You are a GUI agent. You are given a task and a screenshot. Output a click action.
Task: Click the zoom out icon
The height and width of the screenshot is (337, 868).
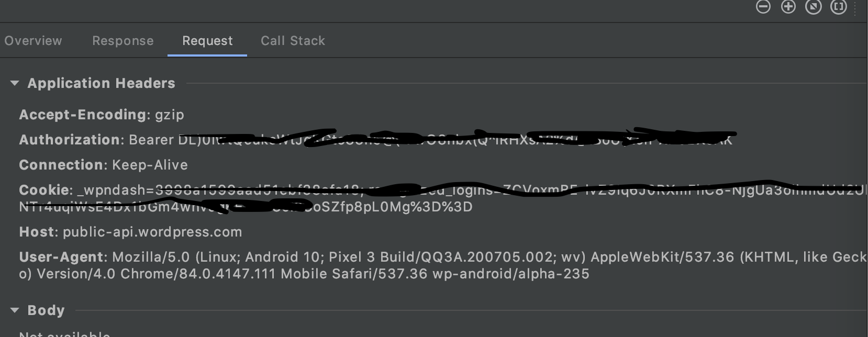tap(763, 7)
